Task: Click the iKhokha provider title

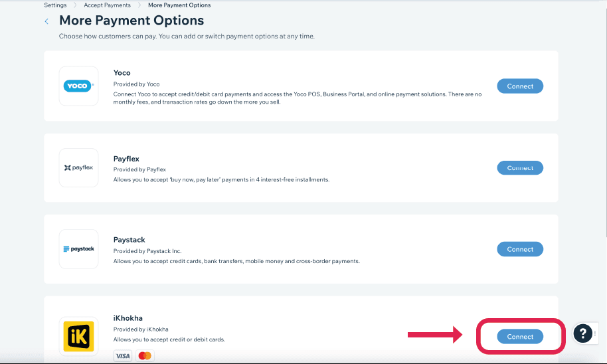Action: click(x=128, y=318)
